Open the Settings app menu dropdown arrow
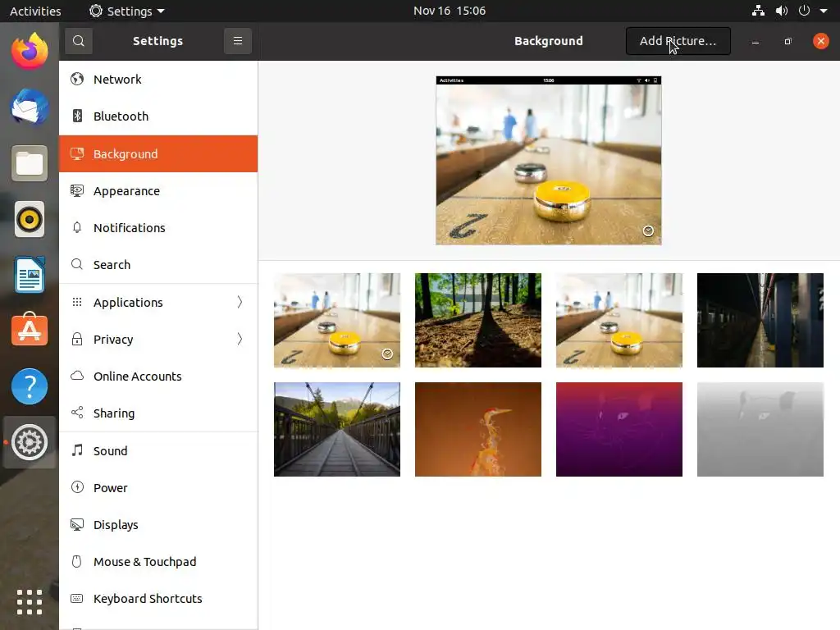This screenshot has height=630, width=840. tap(161, 11)
